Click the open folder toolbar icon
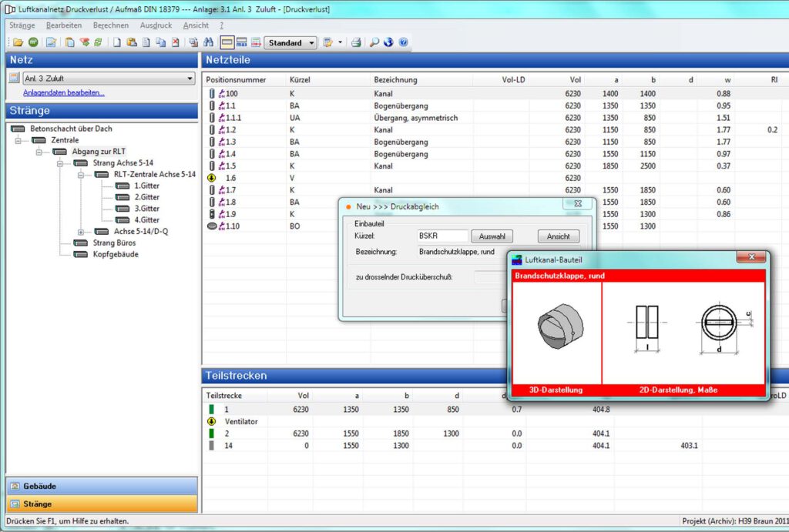789x532 pixels. coord(18,43)
